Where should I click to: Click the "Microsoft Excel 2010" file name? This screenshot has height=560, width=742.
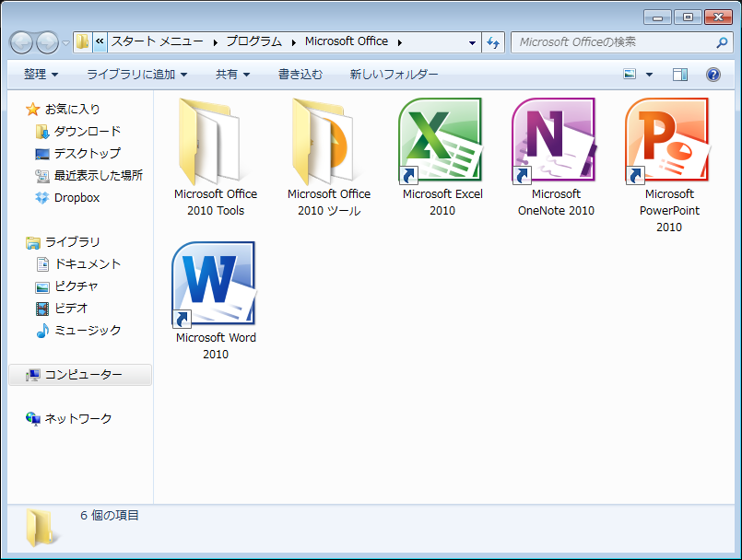[x=442, y=203]
